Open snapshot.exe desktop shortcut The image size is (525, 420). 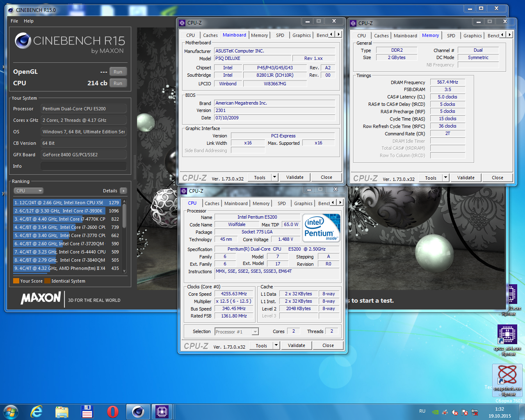tap(507, 380)
